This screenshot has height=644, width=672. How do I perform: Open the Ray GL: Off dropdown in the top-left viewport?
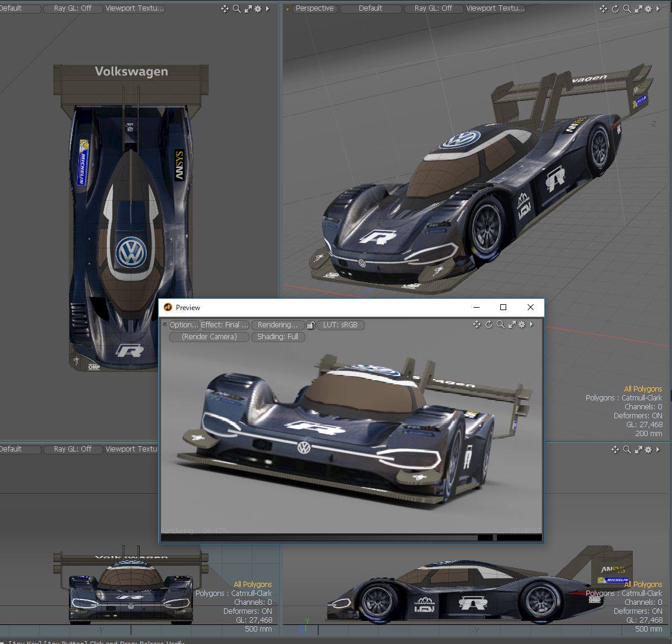coord(73,8)
